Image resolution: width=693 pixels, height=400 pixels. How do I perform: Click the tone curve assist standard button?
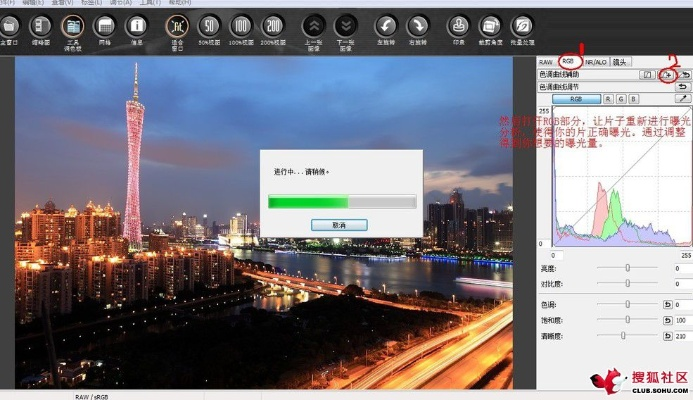tap(647, 75)
